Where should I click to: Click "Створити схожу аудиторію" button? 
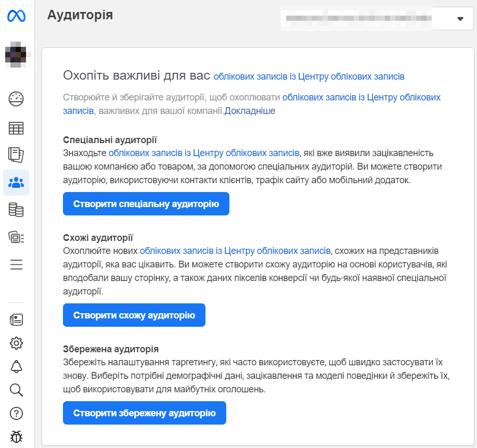click(x=134, y=315)
